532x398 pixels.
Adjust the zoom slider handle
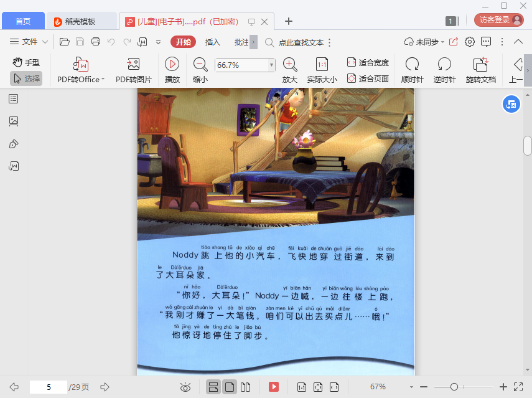tap(454, 387)
